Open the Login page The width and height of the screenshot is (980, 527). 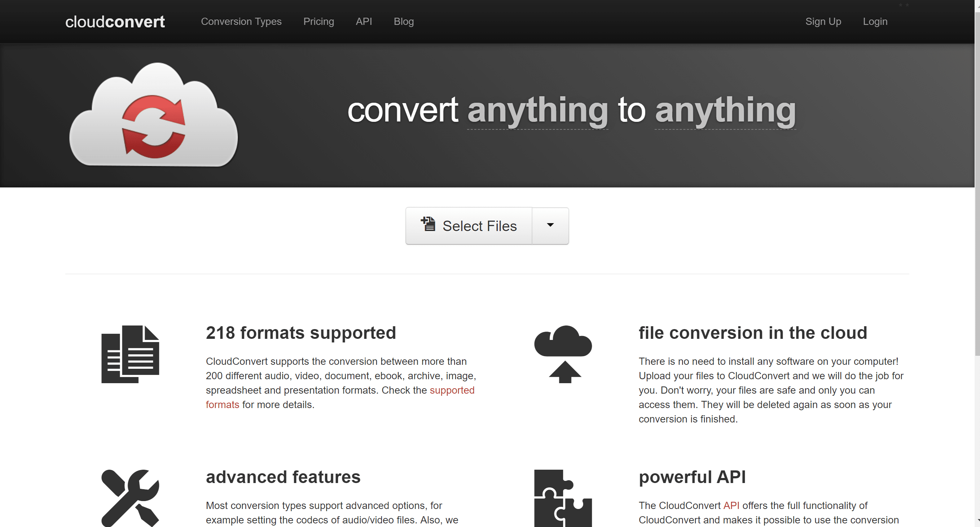tap(875, 22)
